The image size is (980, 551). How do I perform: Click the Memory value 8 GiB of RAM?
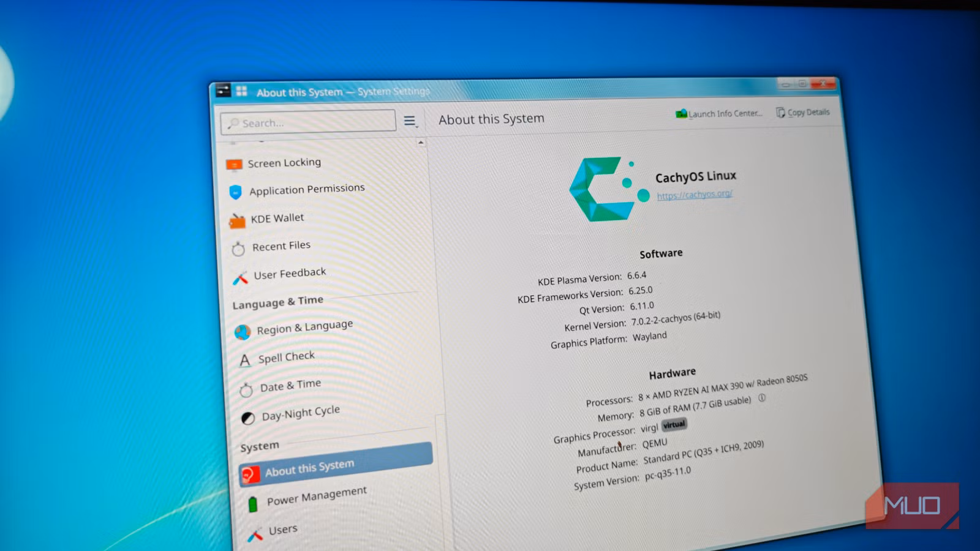(695, 407)
